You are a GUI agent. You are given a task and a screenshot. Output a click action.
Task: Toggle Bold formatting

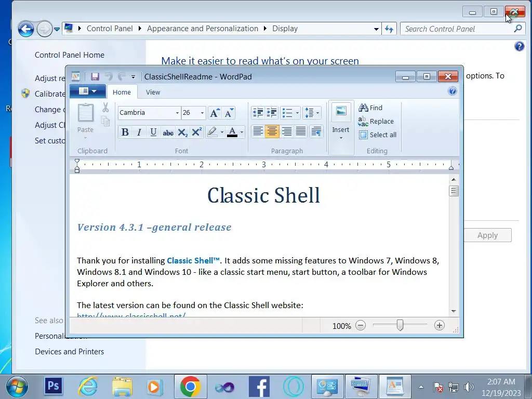(125, 132)
